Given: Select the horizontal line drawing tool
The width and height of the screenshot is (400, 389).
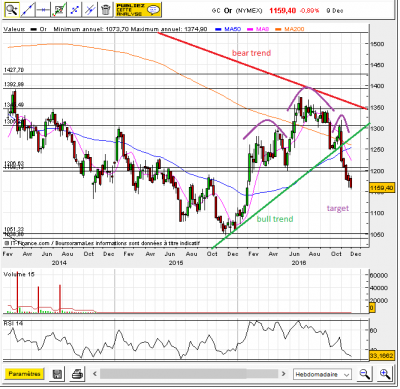Looking at the screenshot, I should (x=43, y=10).
